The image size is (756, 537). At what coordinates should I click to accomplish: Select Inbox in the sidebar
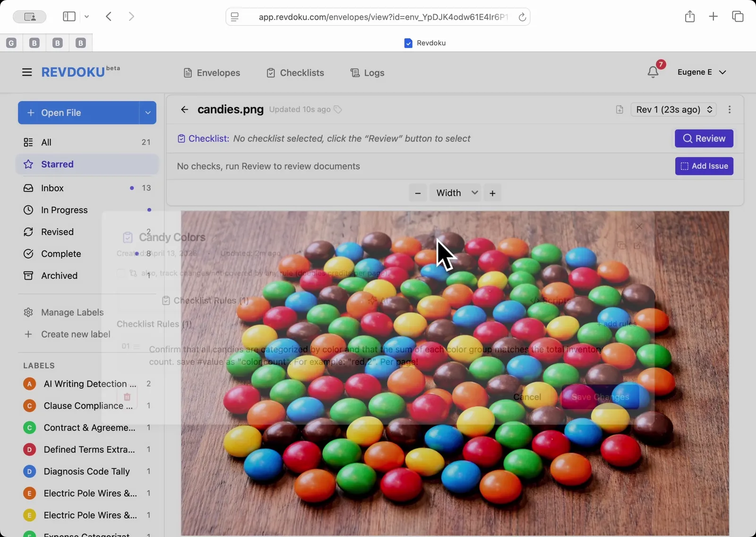(x=52, y=188)
